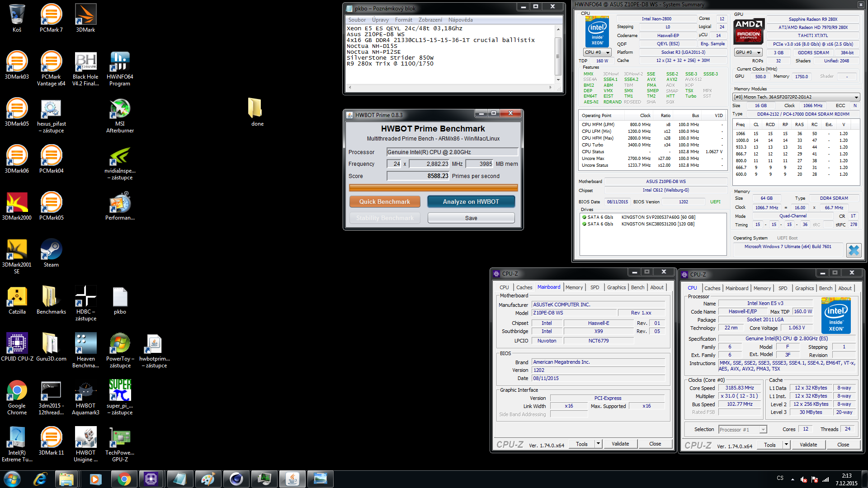Click Processor name field in HWBOT Prime
This screenshot has height=488, width=868.
click(x=452, y=152)
